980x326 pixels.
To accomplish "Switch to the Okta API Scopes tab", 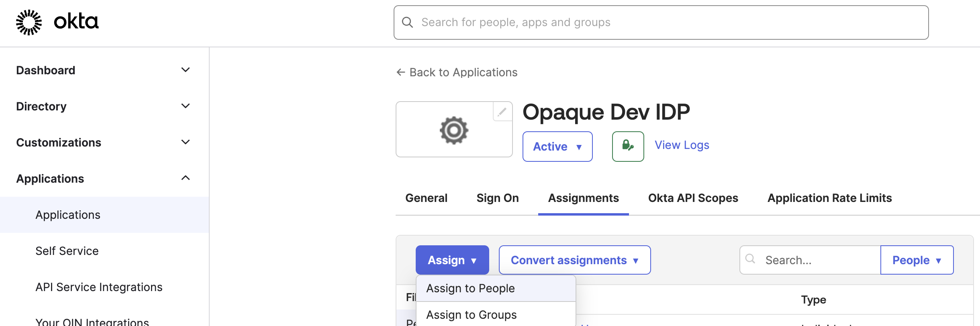I will pyautogui.click(x=693, y=198).
